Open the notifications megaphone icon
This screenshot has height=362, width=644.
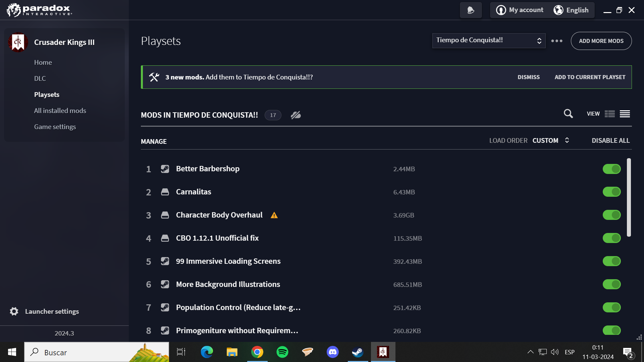pos(471,10)
